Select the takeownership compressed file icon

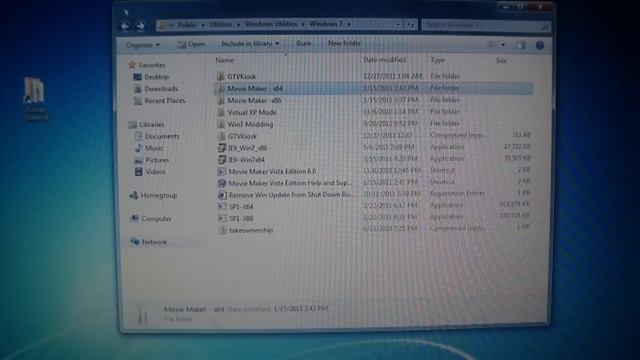pyautogui.click(x=222, y=230)
